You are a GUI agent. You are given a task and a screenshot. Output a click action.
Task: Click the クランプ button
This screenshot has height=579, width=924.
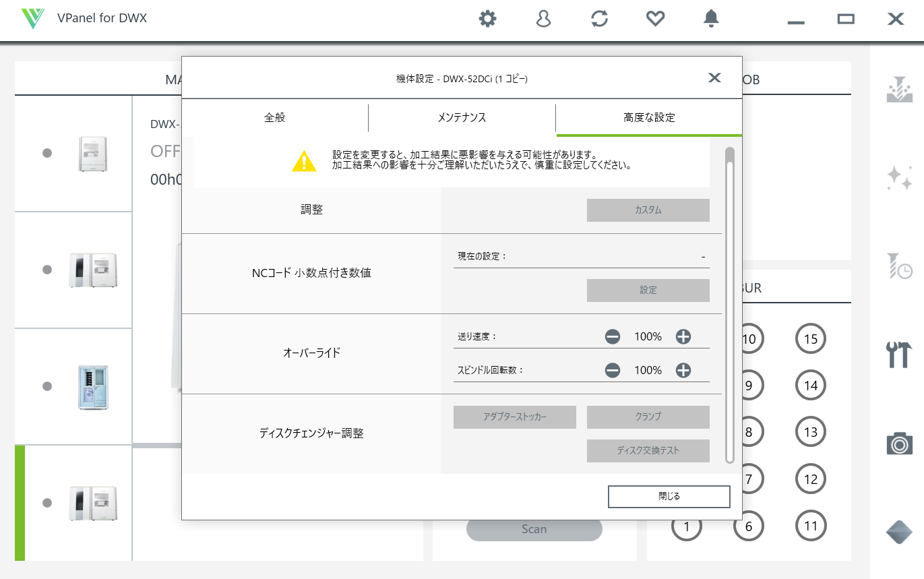[x=648, y=417]
